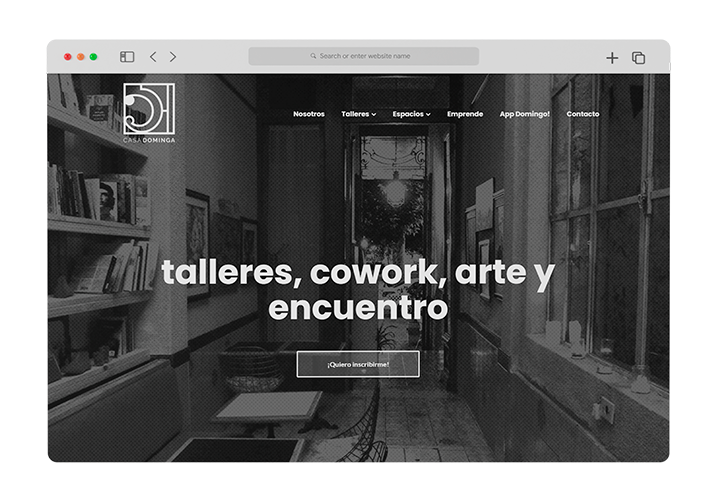Viewport: 714px width, 500px height.
Task: Go forward using the right arrow
Action: (173, 57)
